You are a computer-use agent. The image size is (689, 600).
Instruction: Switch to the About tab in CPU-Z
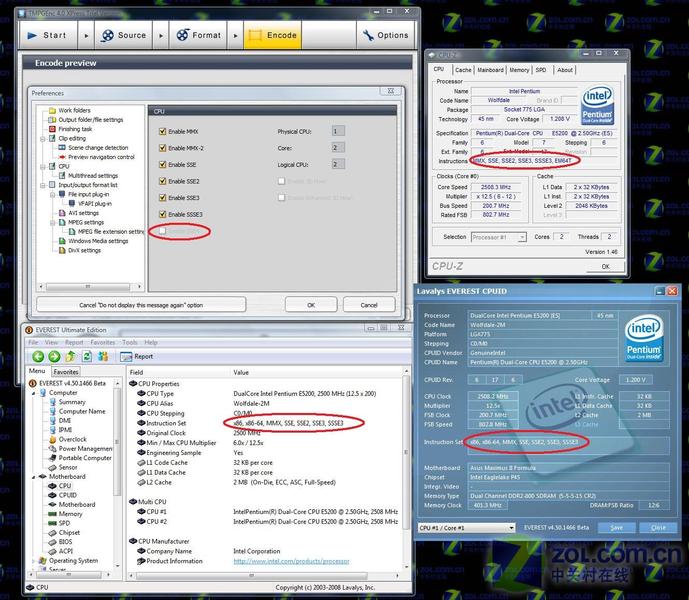coord(565,70)
